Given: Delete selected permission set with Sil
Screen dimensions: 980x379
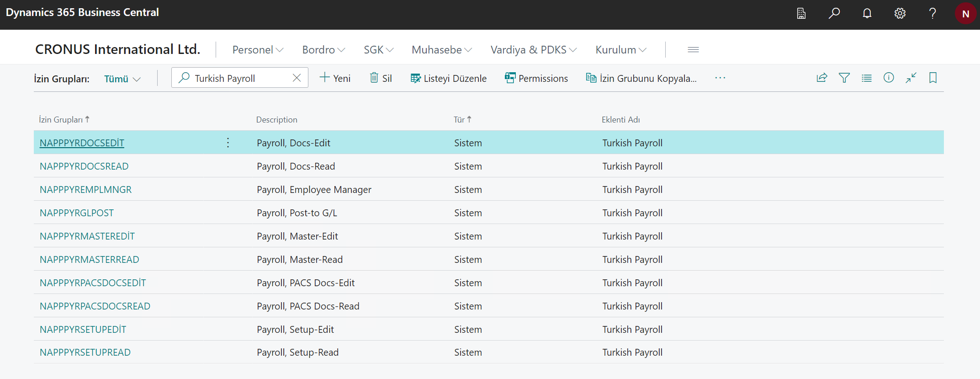Looking at the screenshot, I should (381, 78).
